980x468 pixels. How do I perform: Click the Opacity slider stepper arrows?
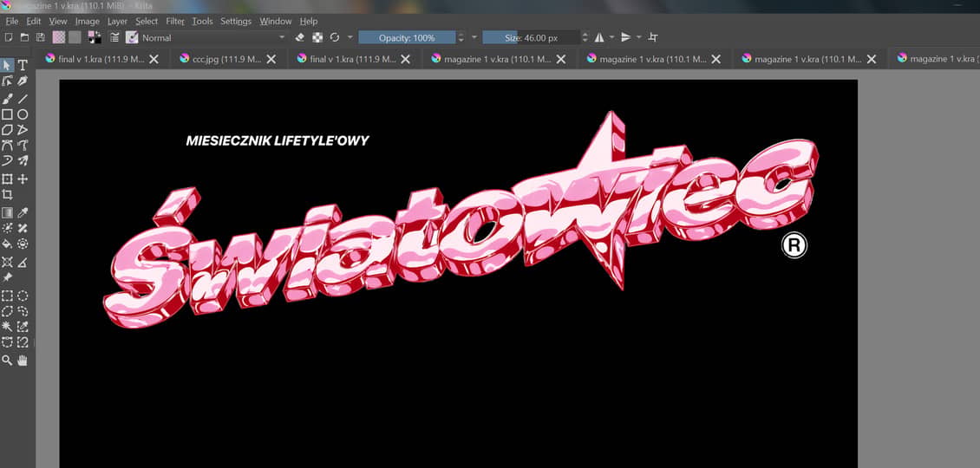click(461, 37)
